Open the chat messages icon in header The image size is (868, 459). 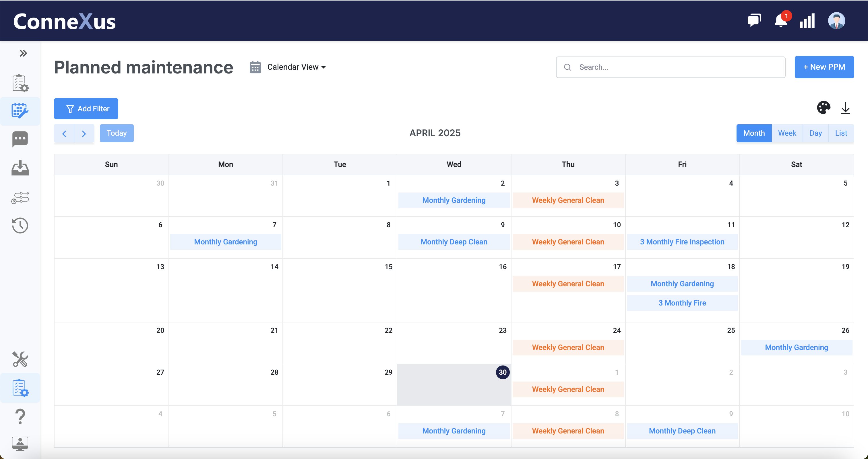[x=754, y=21]
